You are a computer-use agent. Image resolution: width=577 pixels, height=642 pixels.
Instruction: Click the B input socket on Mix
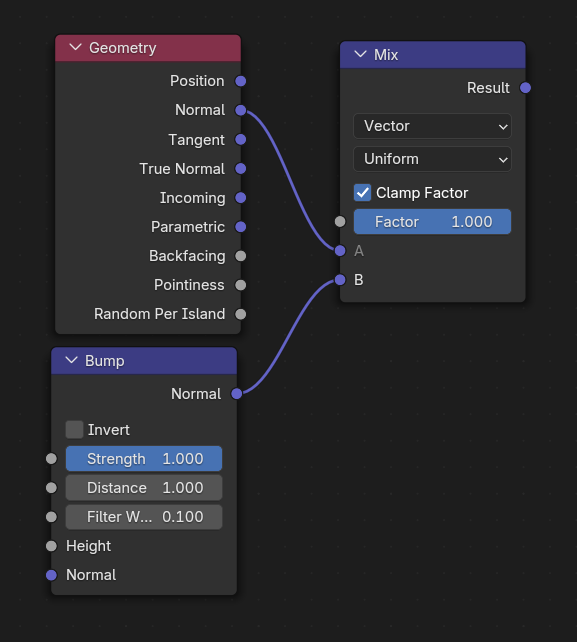[340, 280]
